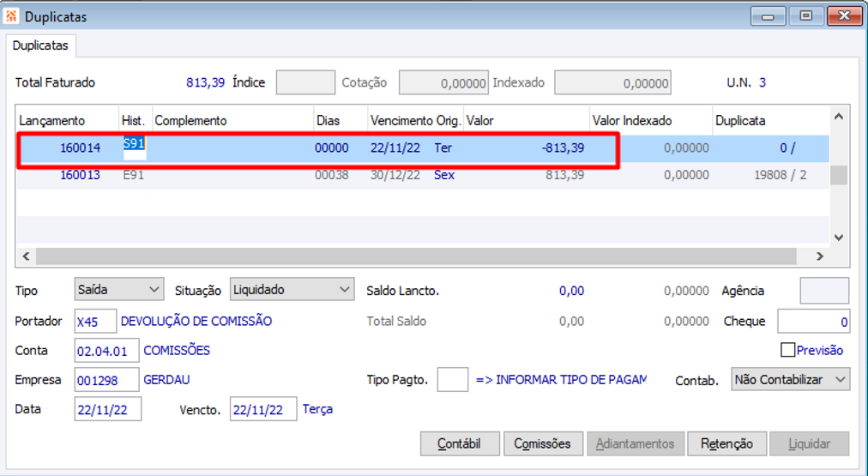Open the Situação dropdown showing Liquidado
This screenshot has height=476, width=868.
[292, 290]
